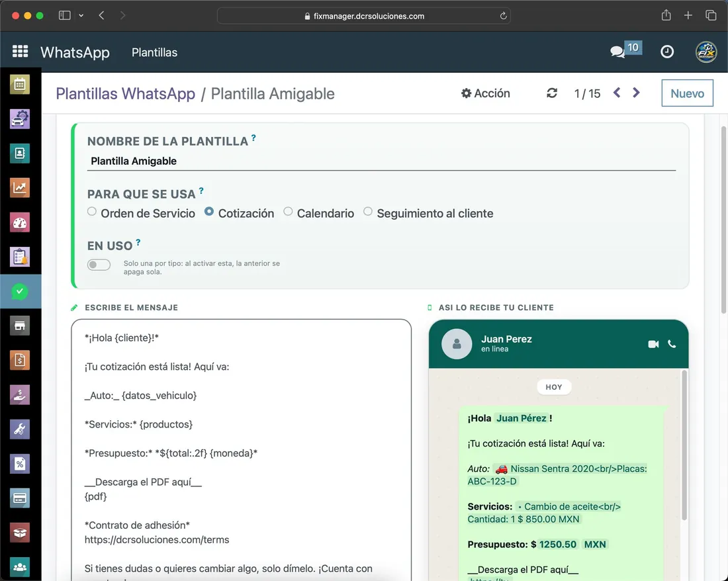Click the terms URL in message
Screen dimensions: 728x581
[157, 540]
